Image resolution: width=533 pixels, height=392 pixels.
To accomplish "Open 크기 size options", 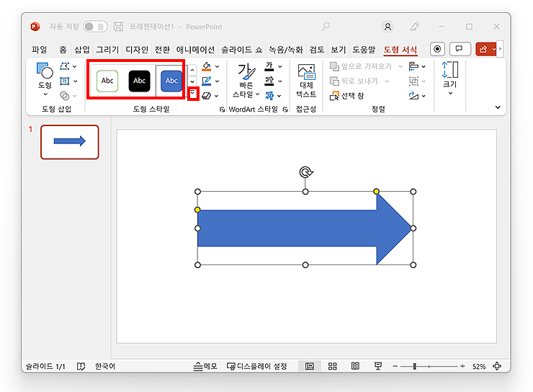I will pyautogui.click(x=450, y=79).
